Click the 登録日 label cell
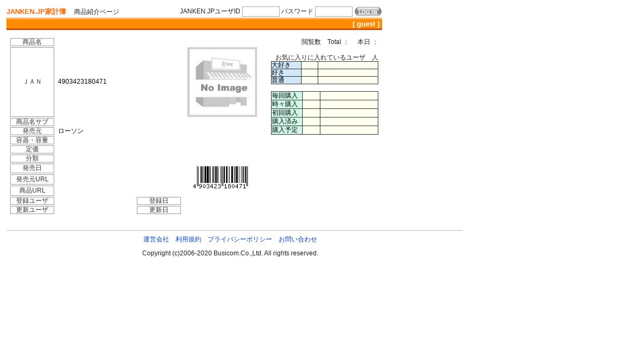The height and width of the screenshot is (338, 644). [x=159, y=201]
